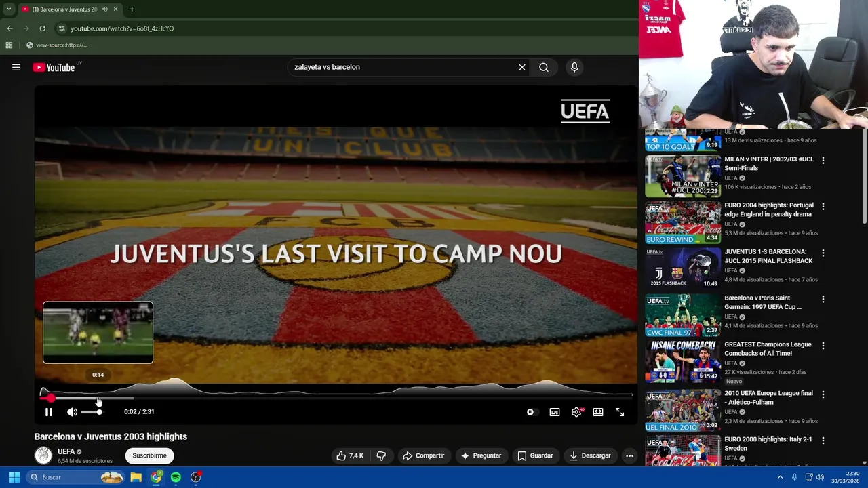Click the Descargar download button
Viewport: 868px width, 488px height.
(590, 455)
